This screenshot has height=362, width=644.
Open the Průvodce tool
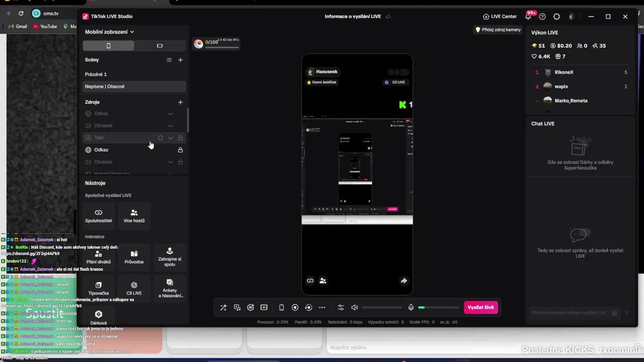(x=134, y=257)
